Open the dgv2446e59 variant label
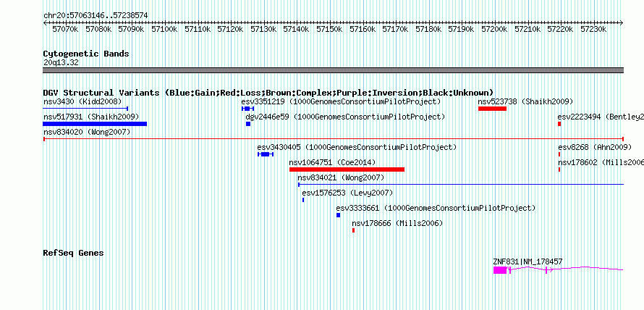The height and width of the screenshot is (310, 644). [x=345, y=117]
